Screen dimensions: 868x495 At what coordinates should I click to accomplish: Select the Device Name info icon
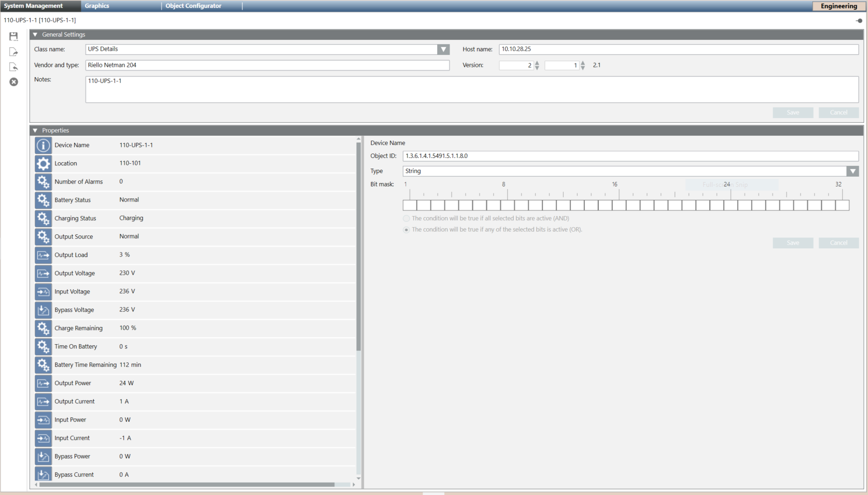point(43,145)
